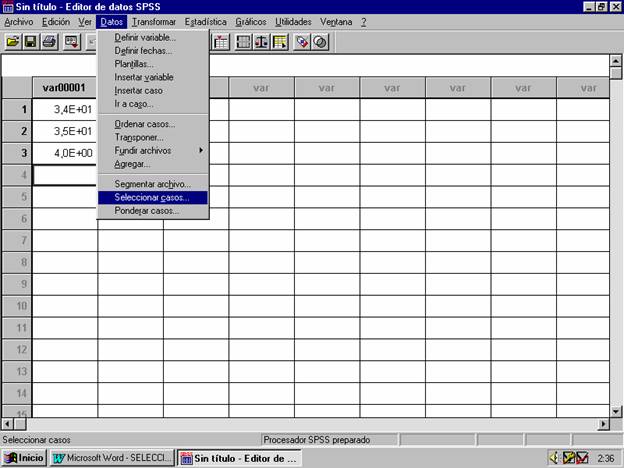Switch to Microsoft Word taskbar button
Image resolution: width=624 pixels, height=468 pixels.
point(112,458)
